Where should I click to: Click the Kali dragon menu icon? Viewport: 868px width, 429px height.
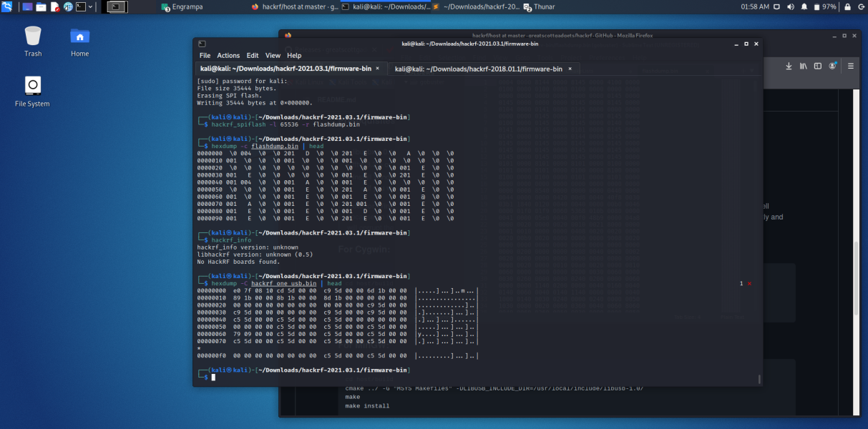[x=6, y=6]
